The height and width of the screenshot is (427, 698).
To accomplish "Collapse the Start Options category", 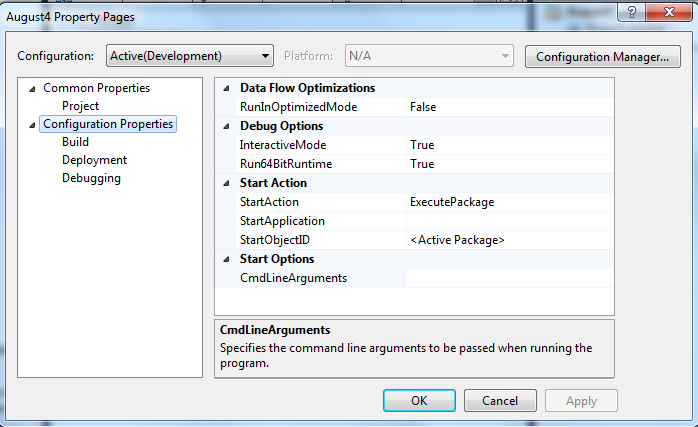I will point(225,259).
